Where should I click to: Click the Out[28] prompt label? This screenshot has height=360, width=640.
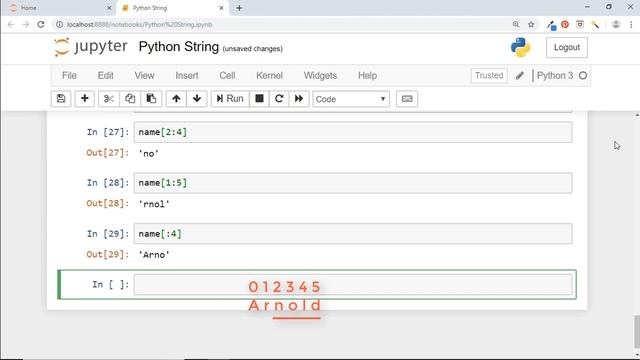coord(108,203)
